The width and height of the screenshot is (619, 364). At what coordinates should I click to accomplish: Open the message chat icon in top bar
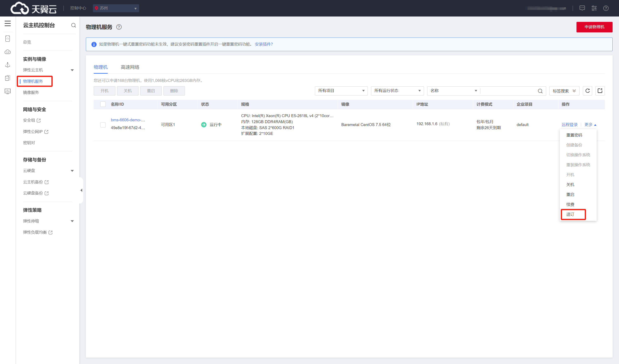[x=582, y=8]
